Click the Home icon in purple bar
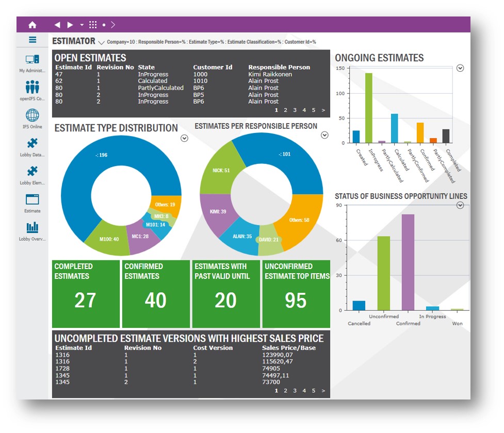The image size is (504, 433). 32,25
